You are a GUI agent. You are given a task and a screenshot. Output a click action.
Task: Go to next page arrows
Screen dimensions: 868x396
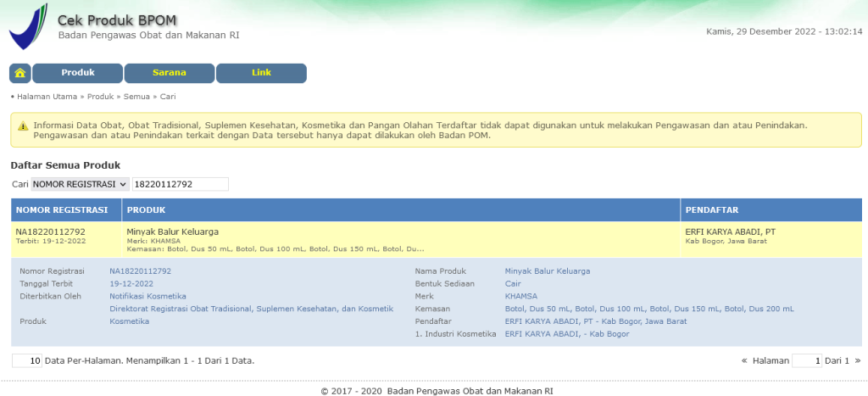[x=858, y=360]
